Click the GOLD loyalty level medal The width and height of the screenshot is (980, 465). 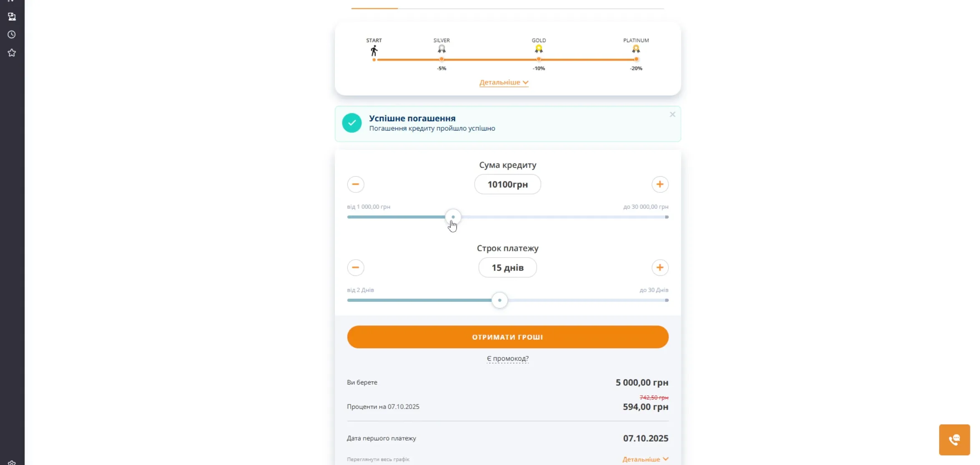(539, 49)
